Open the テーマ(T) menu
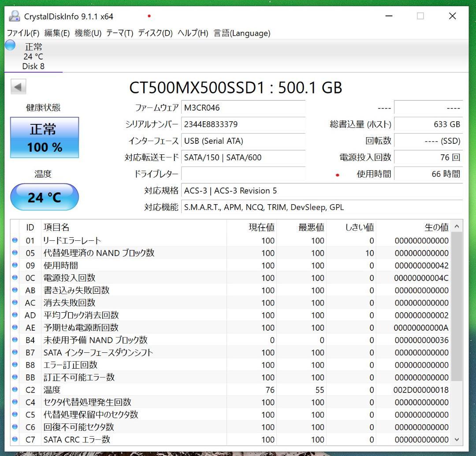 pos(119,33)
